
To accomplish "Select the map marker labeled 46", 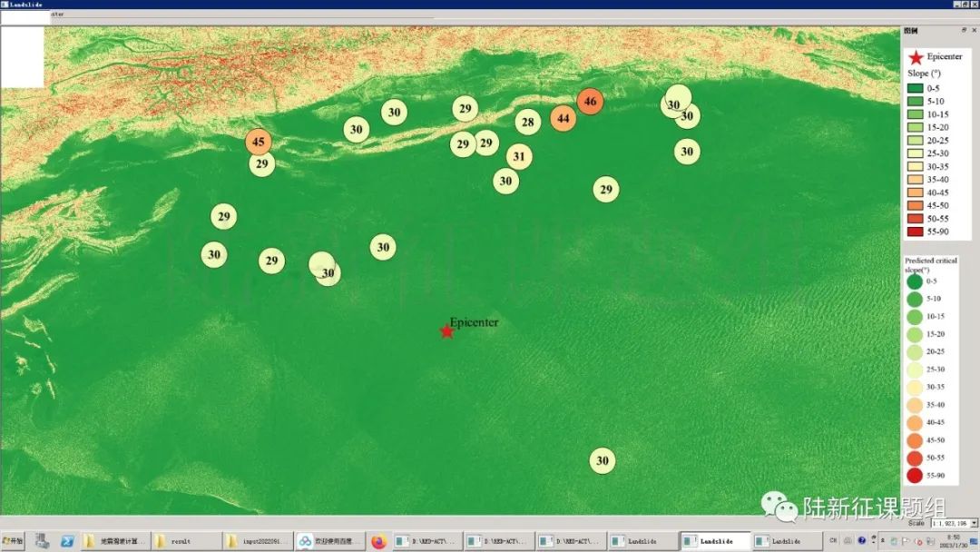I will [x=590, y=102].
